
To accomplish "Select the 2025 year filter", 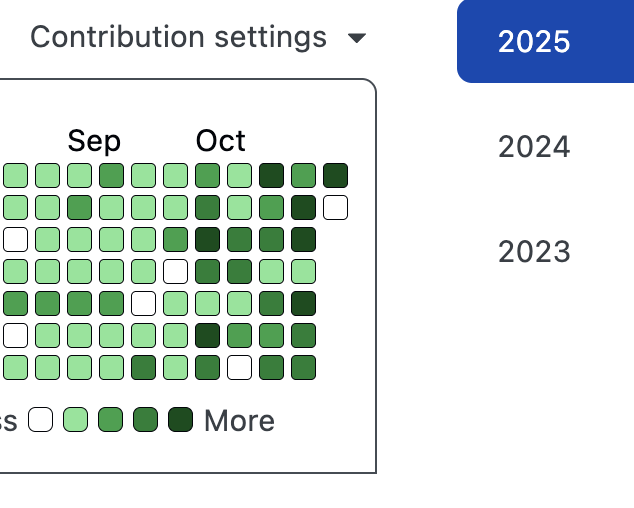I will tap(535, 42).
